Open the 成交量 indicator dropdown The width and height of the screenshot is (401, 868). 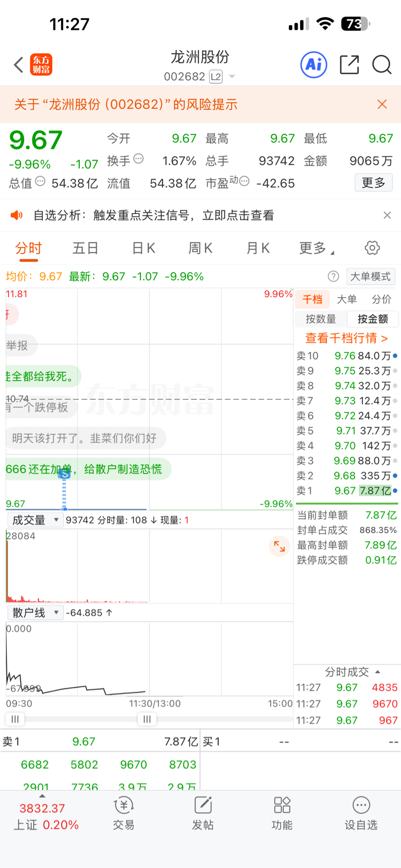pos(36,520)
